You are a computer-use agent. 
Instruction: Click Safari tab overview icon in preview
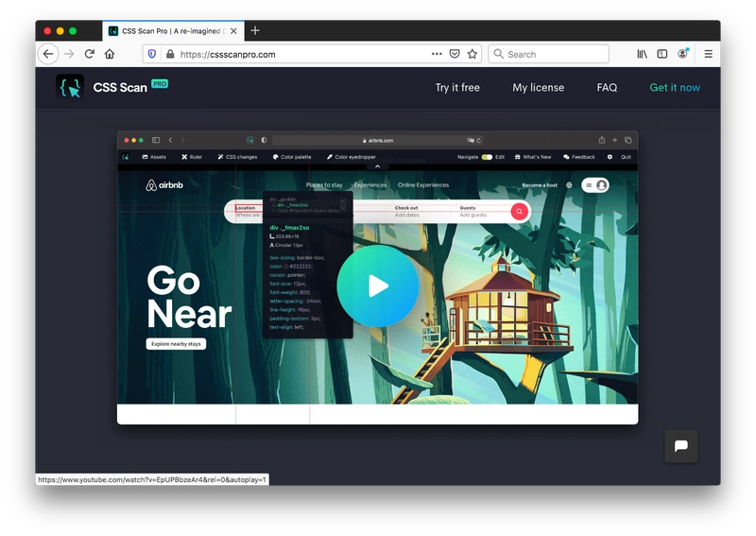click(627, 141)
